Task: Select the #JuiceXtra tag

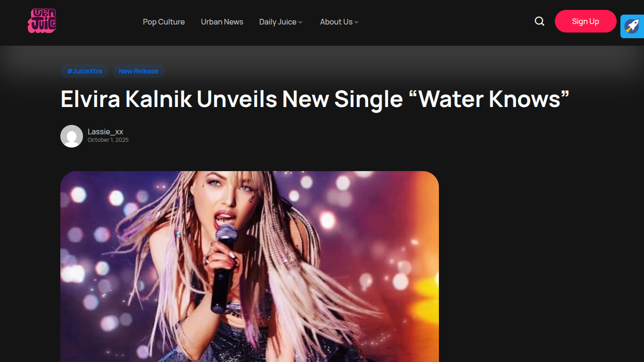Action: point(84,71)
